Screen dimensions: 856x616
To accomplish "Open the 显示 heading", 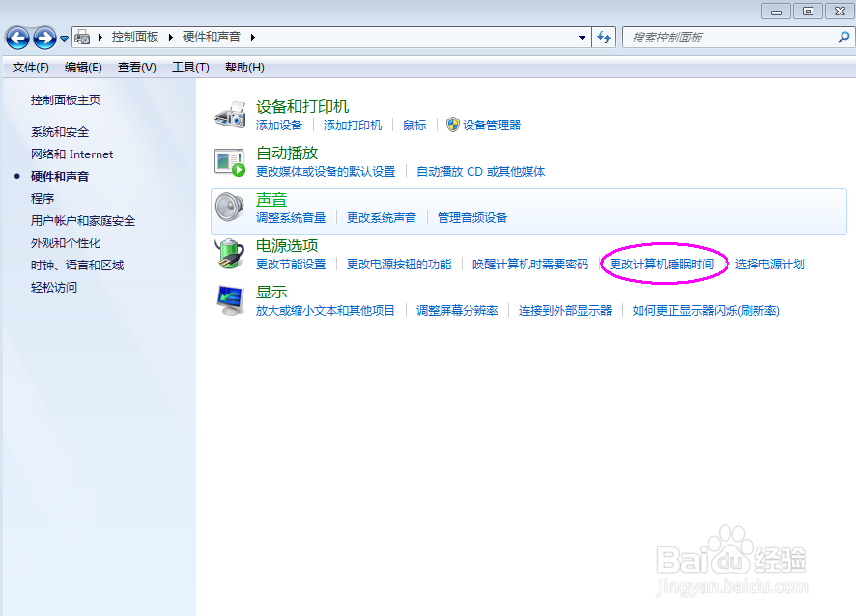I will 271,293.
